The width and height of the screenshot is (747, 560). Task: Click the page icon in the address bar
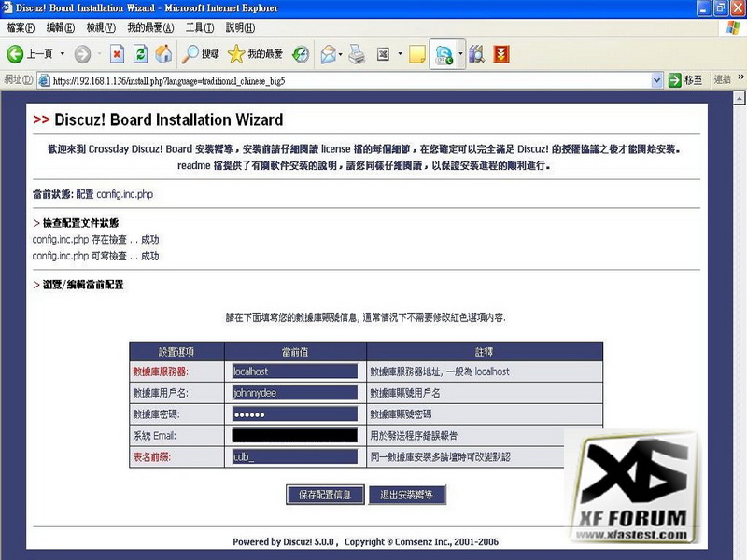tap(44, 80)
